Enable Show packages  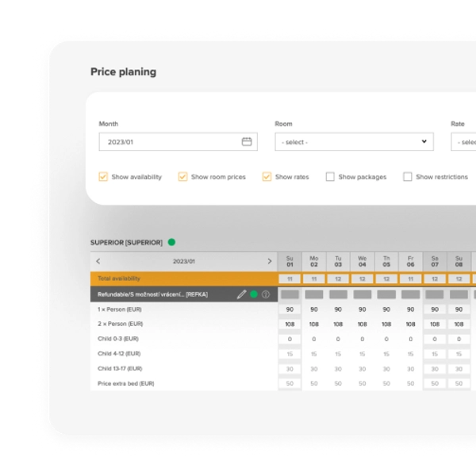[330, 177]
